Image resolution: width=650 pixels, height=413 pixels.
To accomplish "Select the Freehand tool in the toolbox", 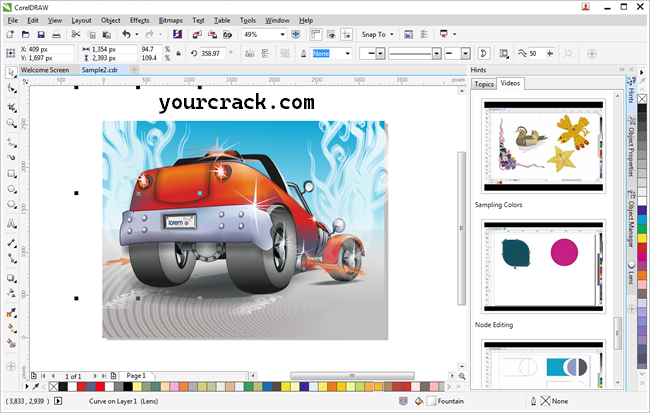I will [11, 143].
